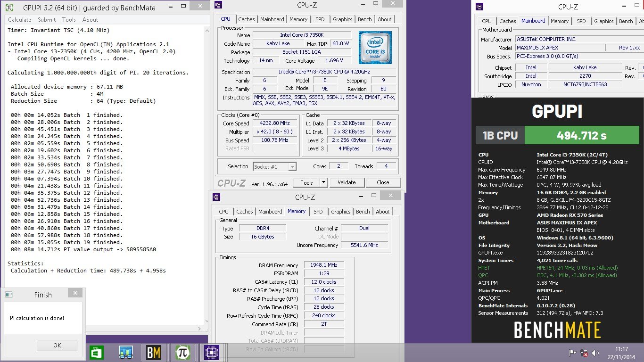Select Mainboard tab in CPU-Z processor window
Image resolution: width=644 pixels, height=362 pixels.
coord(272,19)
